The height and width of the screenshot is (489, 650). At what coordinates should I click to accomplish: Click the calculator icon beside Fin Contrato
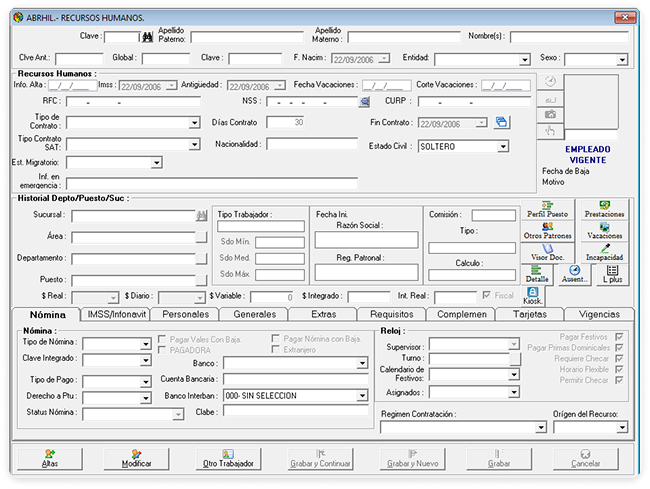[x=503, y=123]
